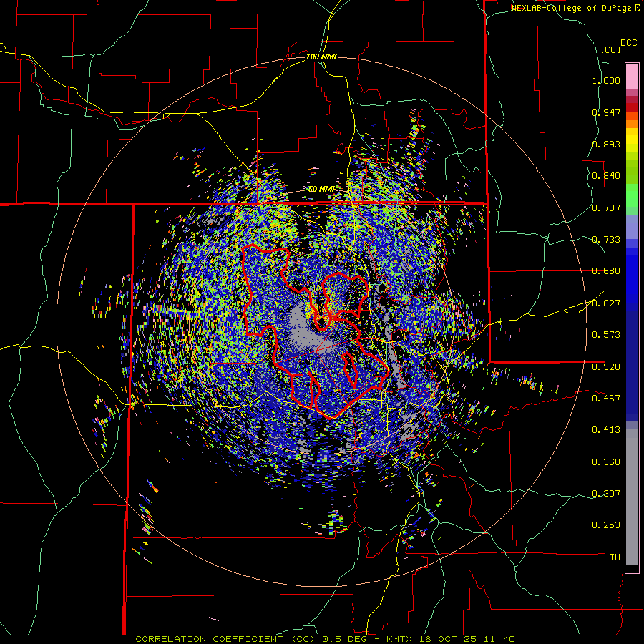644x644 pixels.
Task: Select the 0.413 legend value
Action: point(606,430)
